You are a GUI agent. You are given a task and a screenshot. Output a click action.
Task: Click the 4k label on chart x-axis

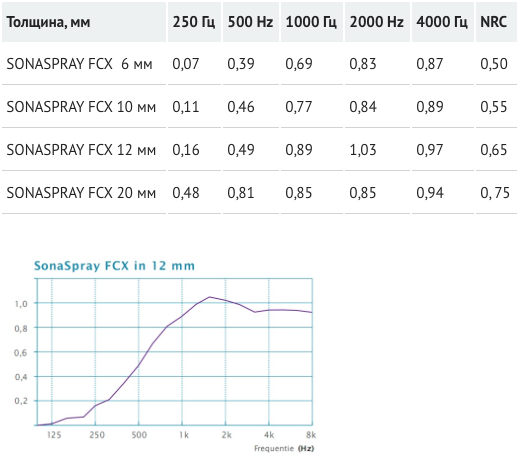click(x=269, y=435)
